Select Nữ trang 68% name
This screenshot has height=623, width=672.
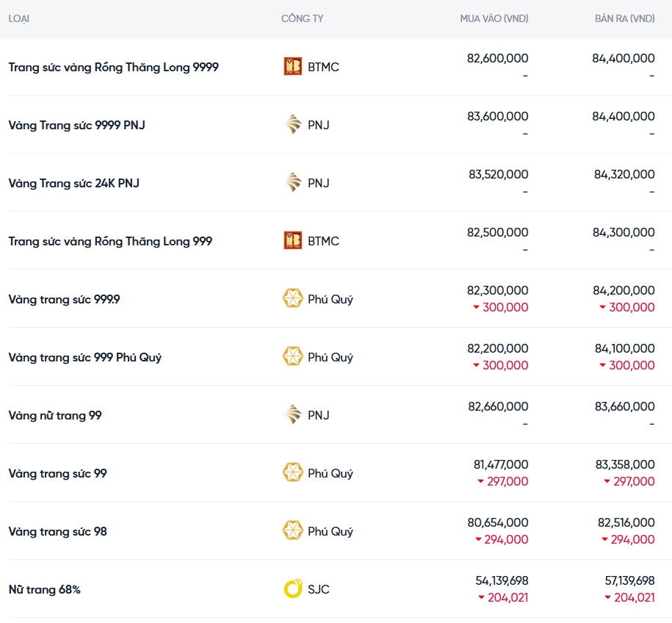click(x=45, y=589)
